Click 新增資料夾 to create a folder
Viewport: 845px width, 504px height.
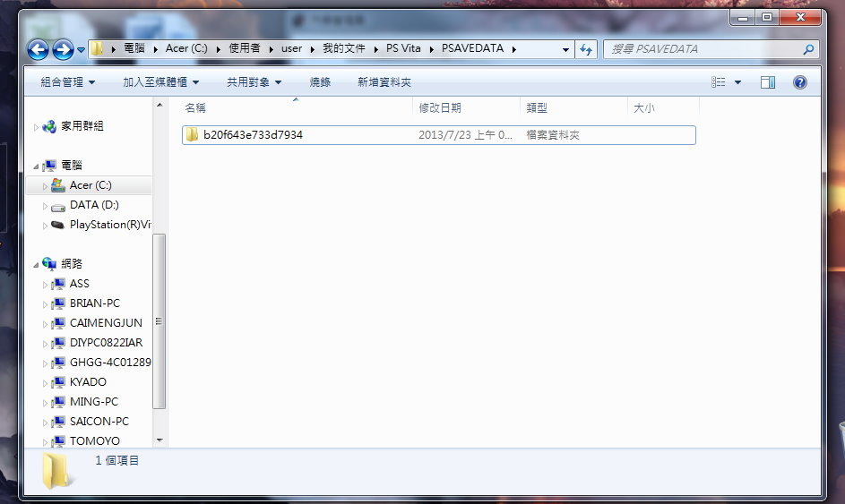(x=384, y=82)
